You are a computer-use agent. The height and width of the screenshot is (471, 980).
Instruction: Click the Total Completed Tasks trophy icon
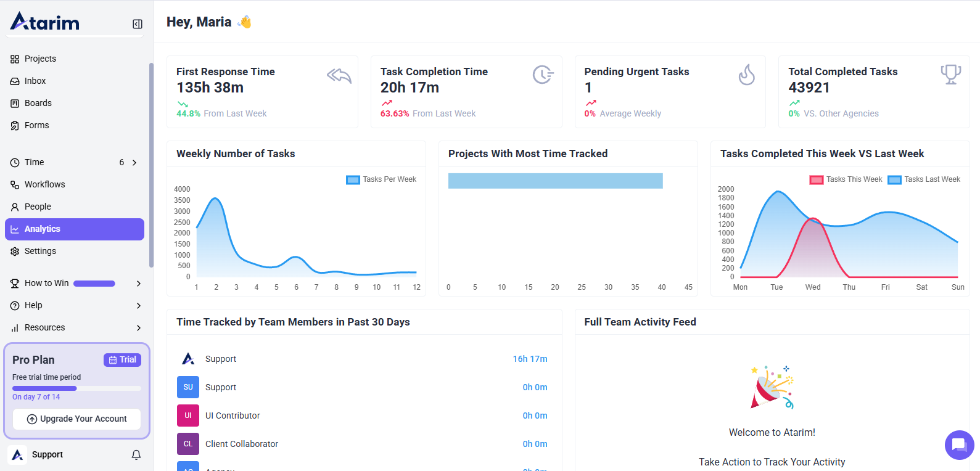click(x=950, y=74)
